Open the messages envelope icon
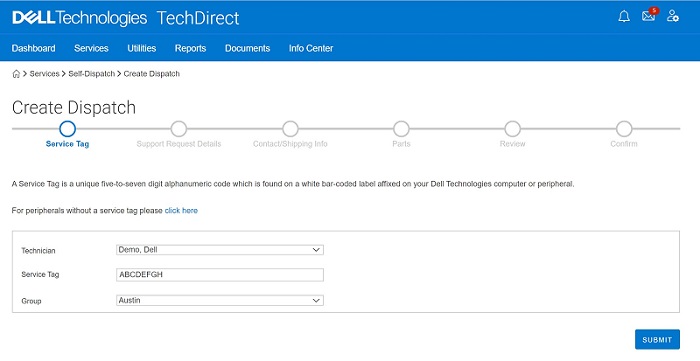This screenshot has height=361, width=700. point(649,16)
